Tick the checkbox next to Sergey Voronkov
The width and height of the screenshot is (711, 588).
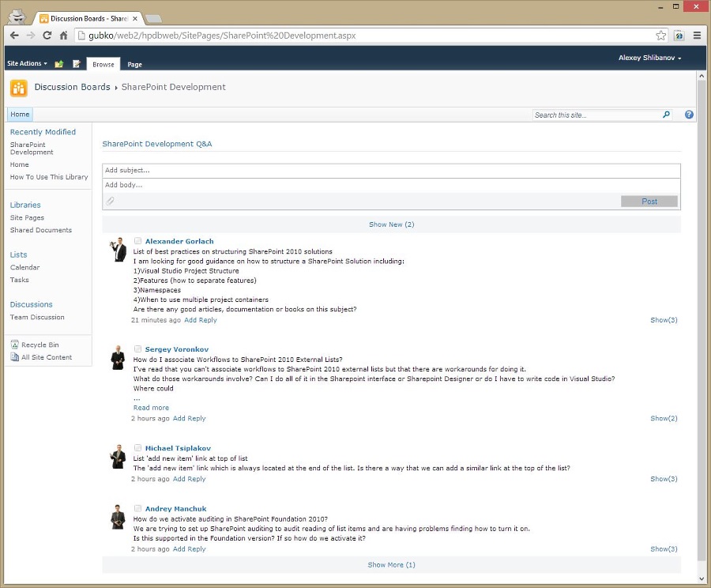[x=137, y=349]
